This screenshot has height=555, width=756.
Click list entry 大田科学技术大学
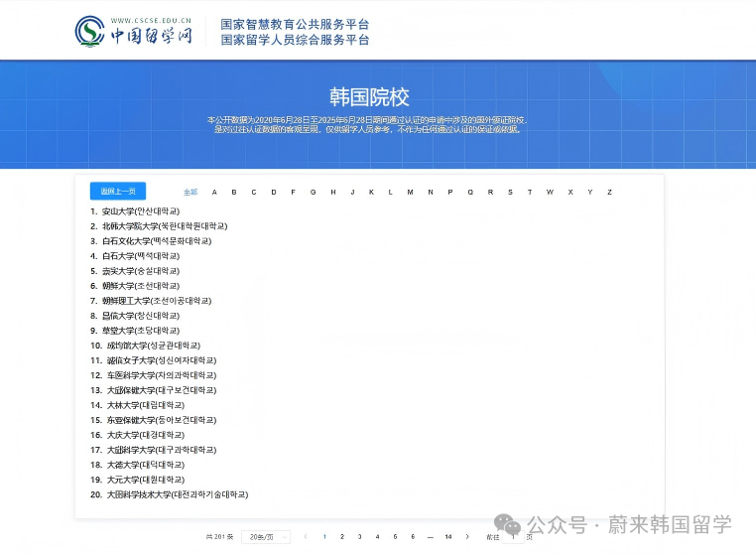(170, 494)
